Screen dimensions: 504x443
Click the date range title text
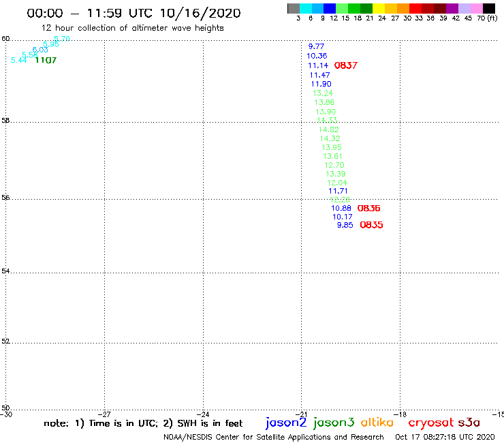click(133, 13)
